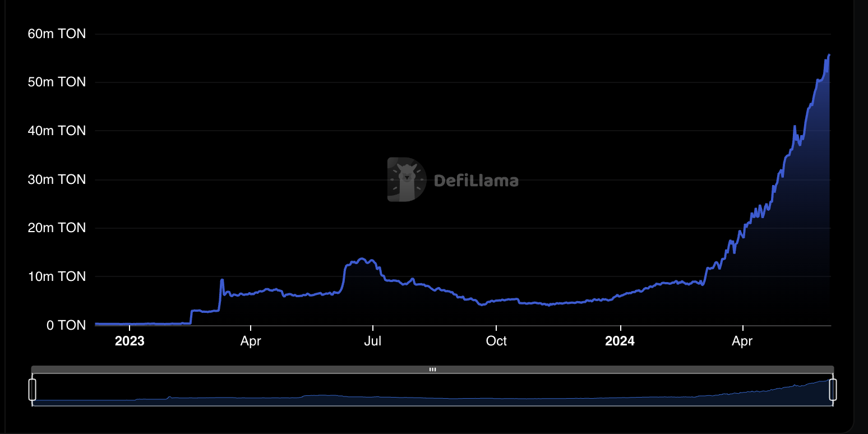Click the 60m TON axis label
This screenshot has height=434, width=868.
57,34
